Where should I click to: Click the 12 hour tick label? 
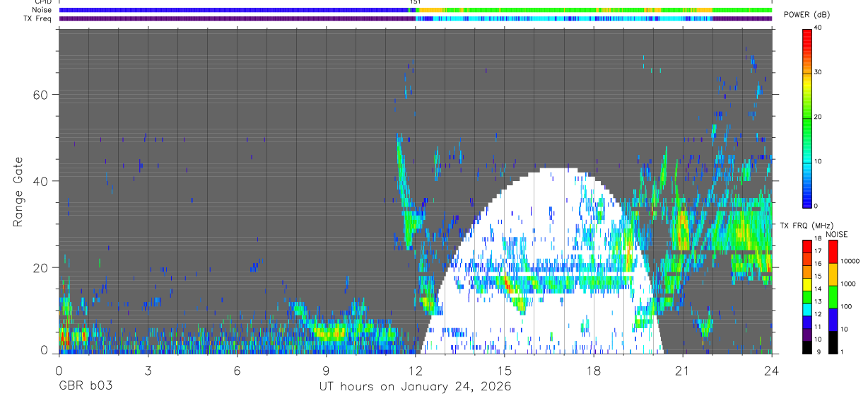click(x=415, y=370)
